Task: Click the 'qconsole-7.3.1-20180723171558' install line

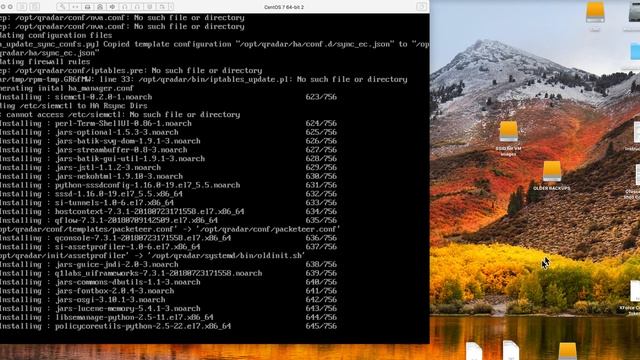Action: (168, 238)
